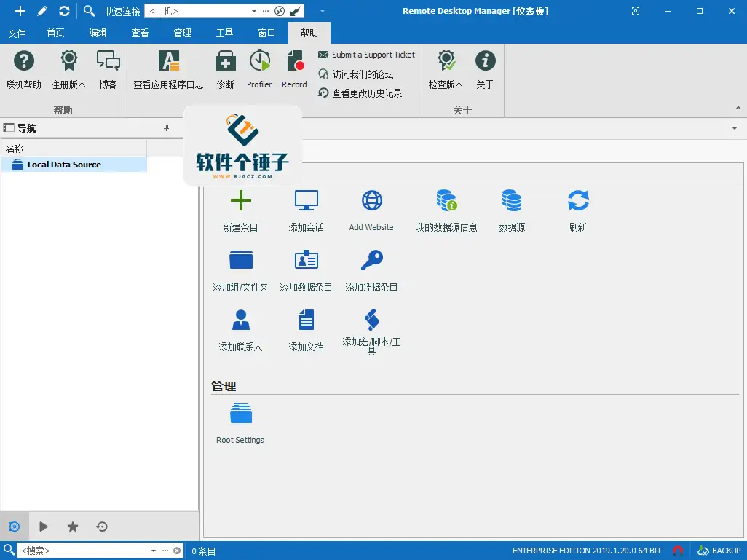
Task: Click Submit a Support Ticket
Action: click(366, 55)
